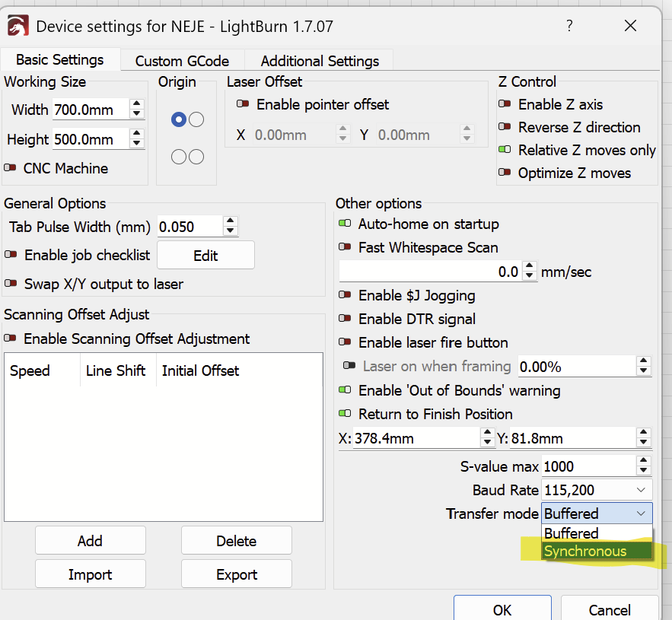672x620 pixels.
Task: Select the top-left origin radio button
Action: [179, 119]
